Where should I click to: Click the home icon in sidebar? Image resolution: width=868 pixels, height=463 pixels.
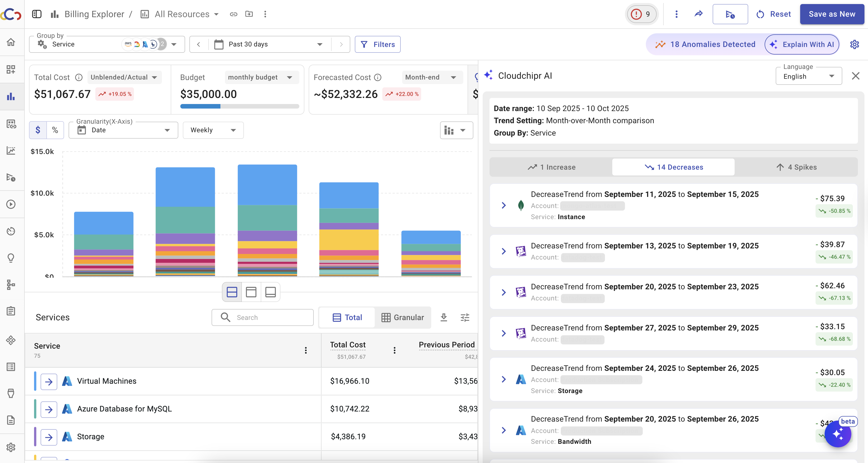[11, 42]
